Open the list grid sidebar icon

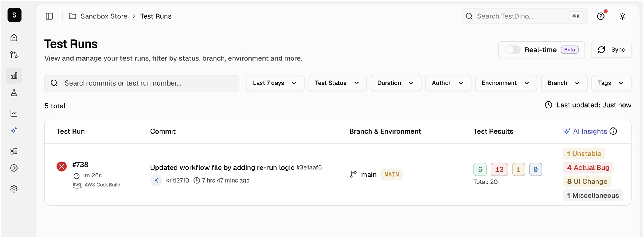[14, 151]
